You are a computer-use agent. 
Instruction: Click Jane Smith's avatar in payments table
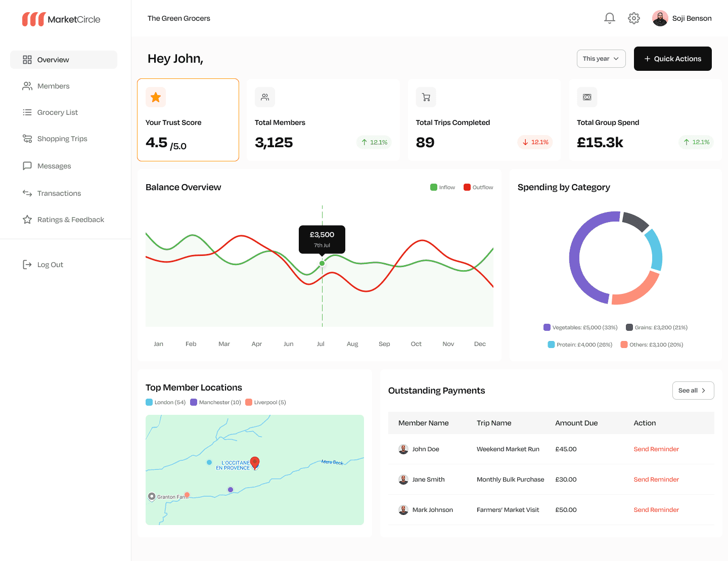pyautogui.click(x=403, y=480)
